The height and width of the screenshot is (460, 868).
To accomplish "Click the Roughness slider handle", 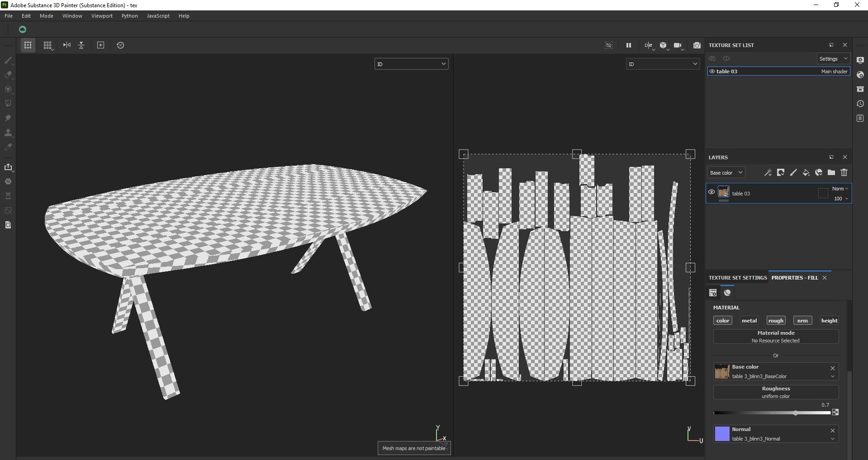I will pyautogui.click(x=796, y=413).
